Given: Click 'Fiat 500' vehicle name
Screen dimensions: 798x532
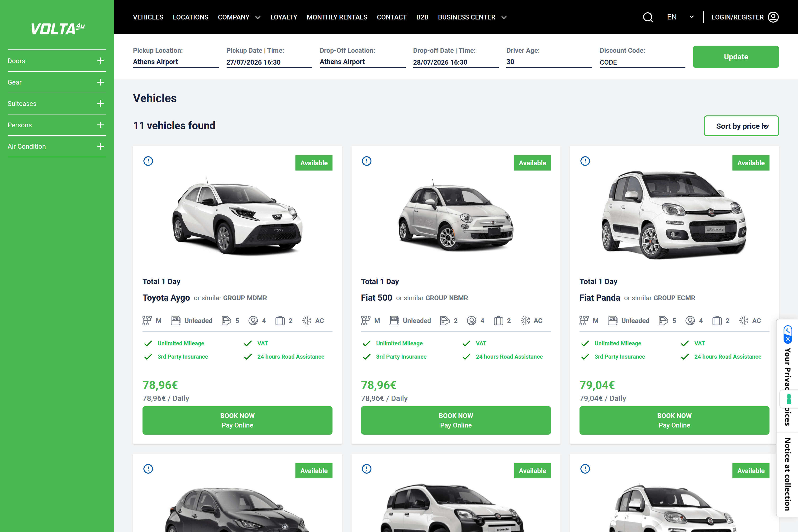Looking at the screenshot, I should 377,298.
